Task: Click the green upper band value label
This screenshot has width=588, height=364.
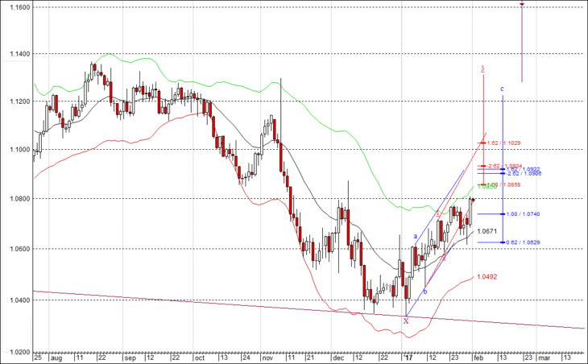Action: point(487,187)
